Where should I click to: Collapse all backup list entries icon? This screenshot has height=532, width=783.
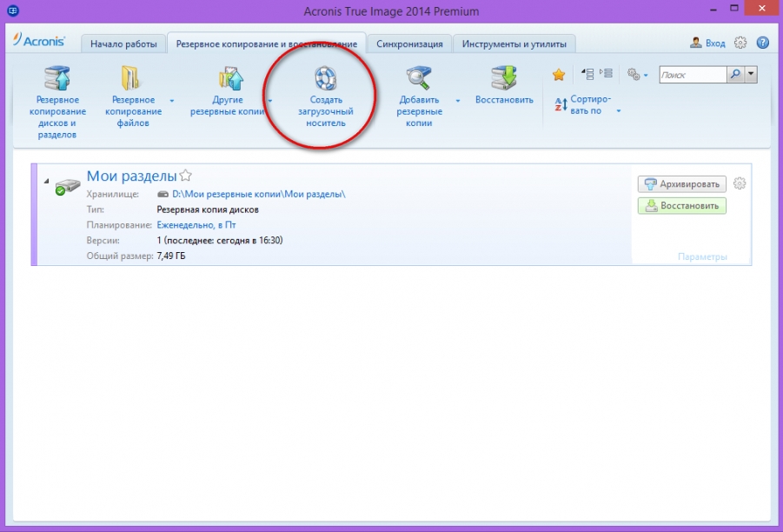[588, 75]
